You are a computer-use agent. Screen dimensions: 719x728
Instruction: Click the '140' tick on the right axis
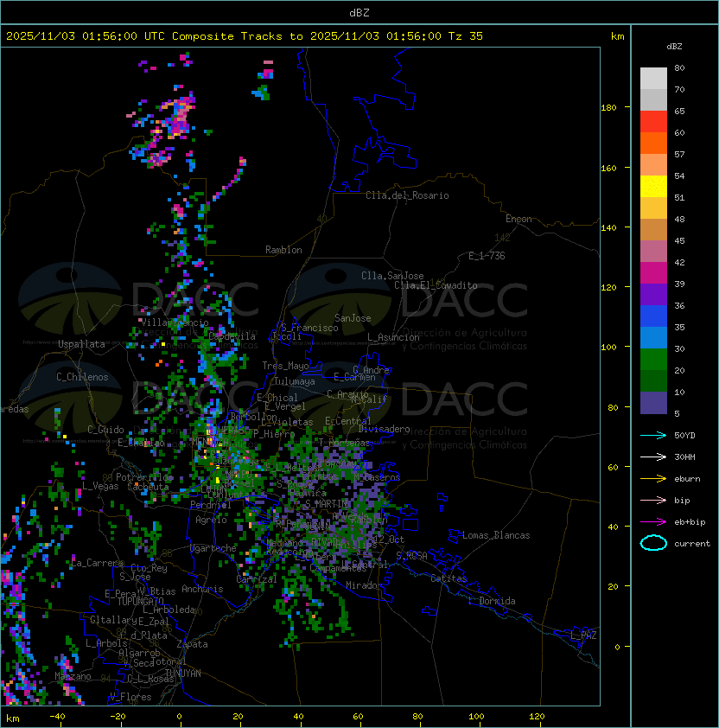click(608, 228)
